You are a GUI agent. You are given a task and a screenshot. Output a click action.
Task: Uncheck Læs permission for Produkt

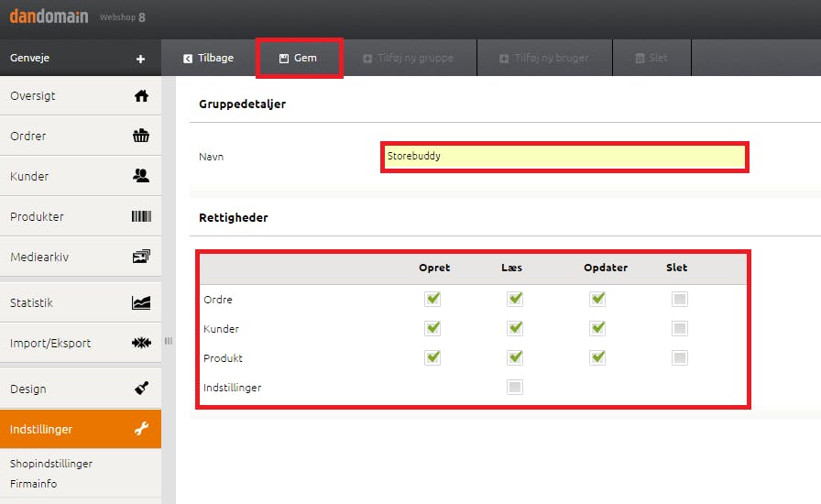(x=515, y=357)
